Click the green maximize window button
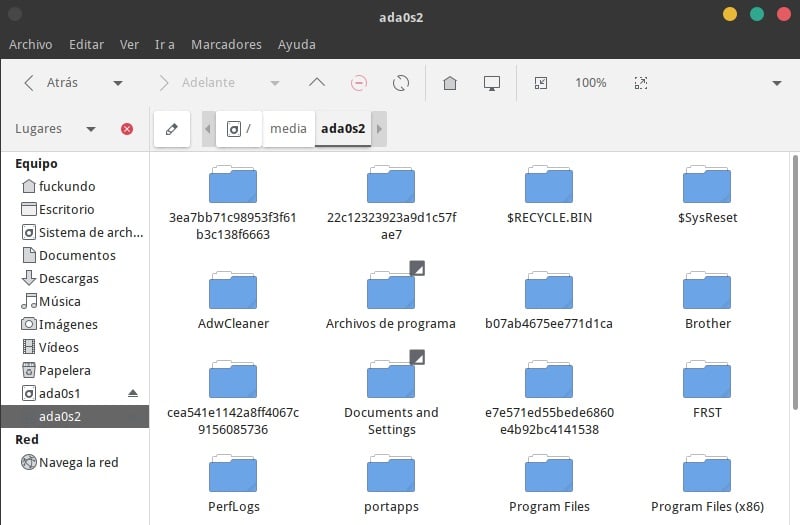 pos(757,14)
